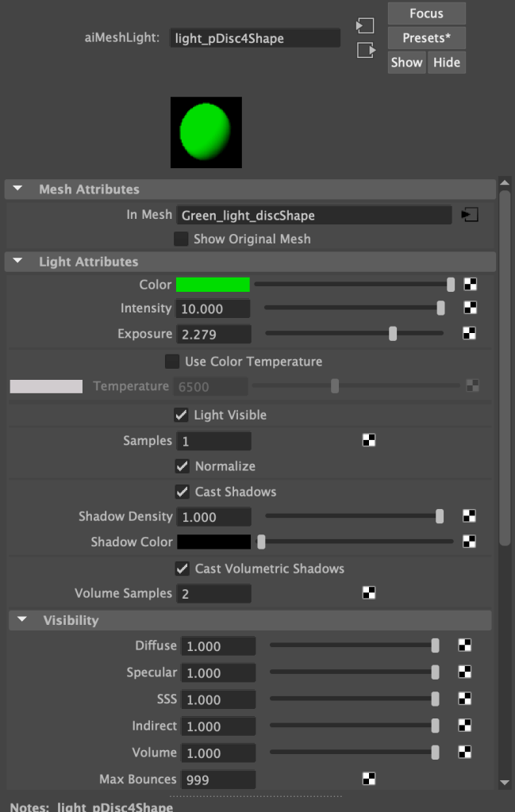Collapse the Visibility section
515x812 pixels.
click(x=22, y=620)
